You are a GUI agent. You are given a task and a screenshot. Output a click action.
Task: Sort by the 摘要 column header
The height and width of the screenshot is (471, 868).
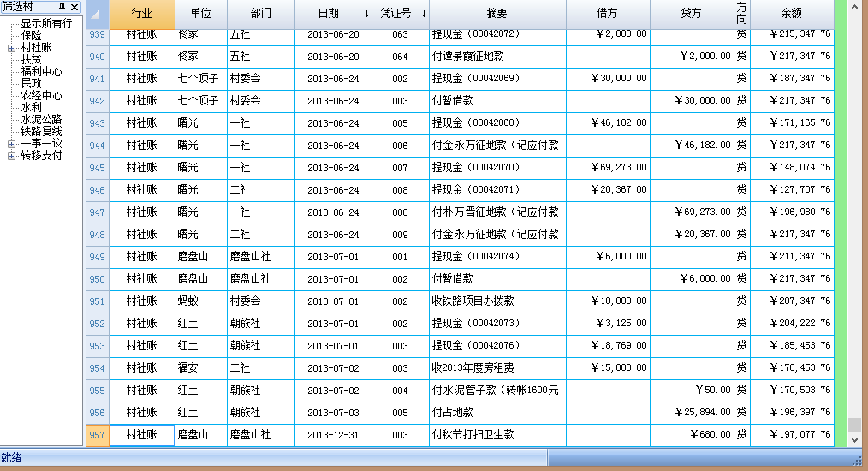point(496,14)
